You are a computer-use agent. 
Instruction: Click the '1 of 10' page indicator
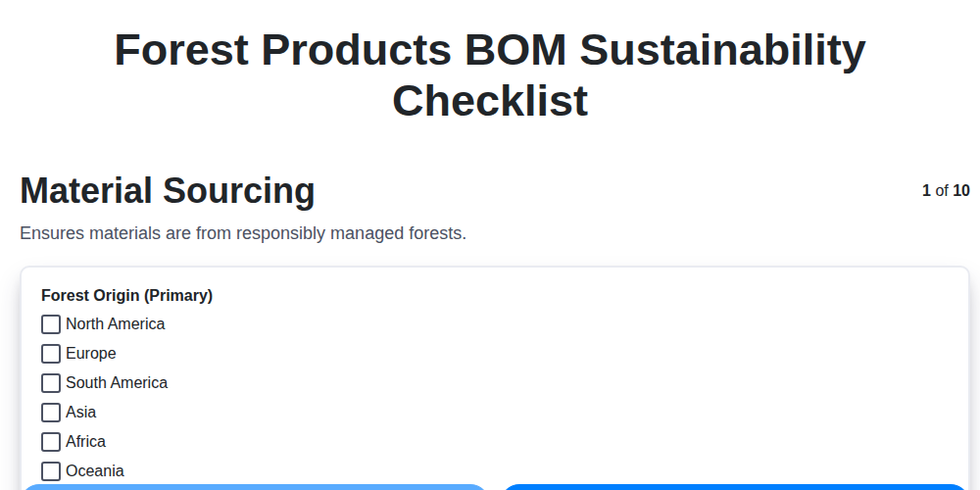946,191
